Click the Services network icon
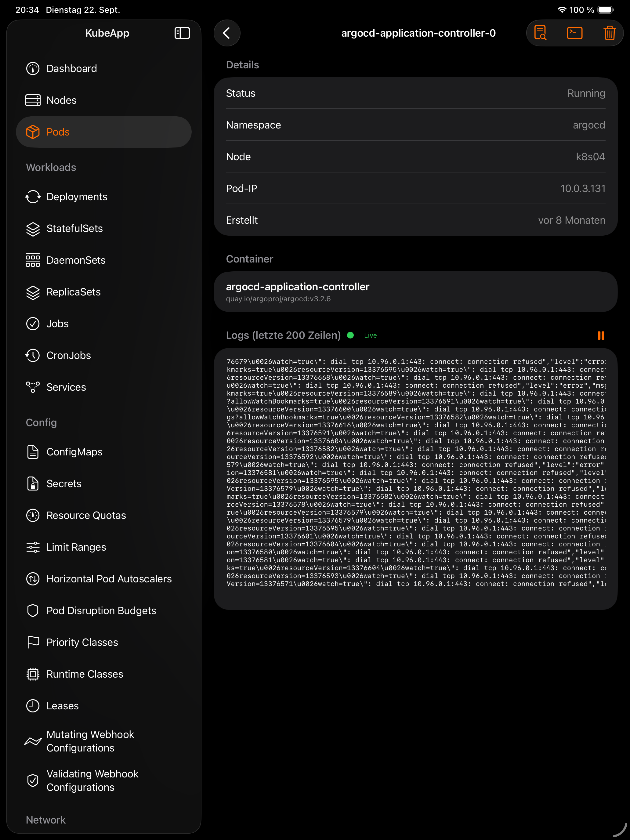This screenshot has width=630, height=840. [33, 387]
